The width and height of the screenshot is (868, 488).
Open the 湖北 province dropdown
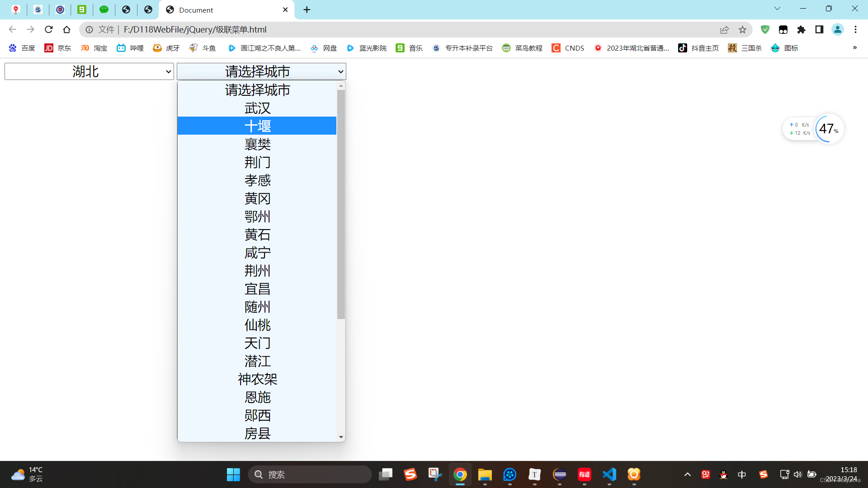click(89, 71)
